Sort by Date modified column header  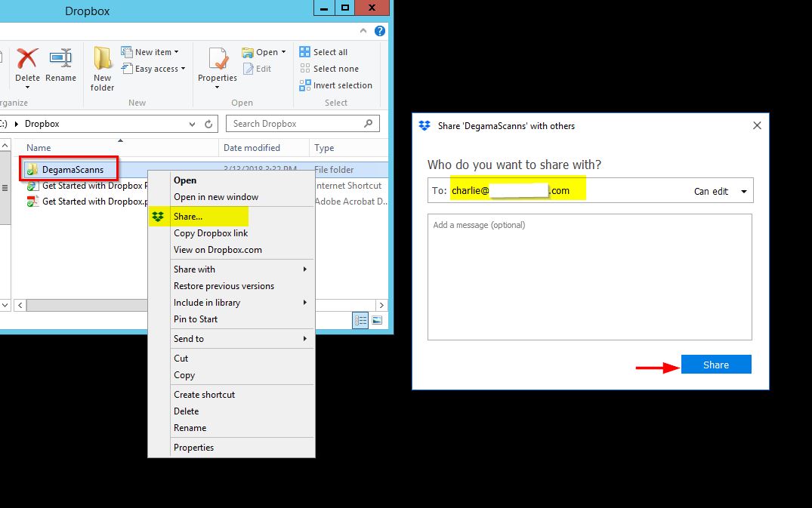coord(264,147)
